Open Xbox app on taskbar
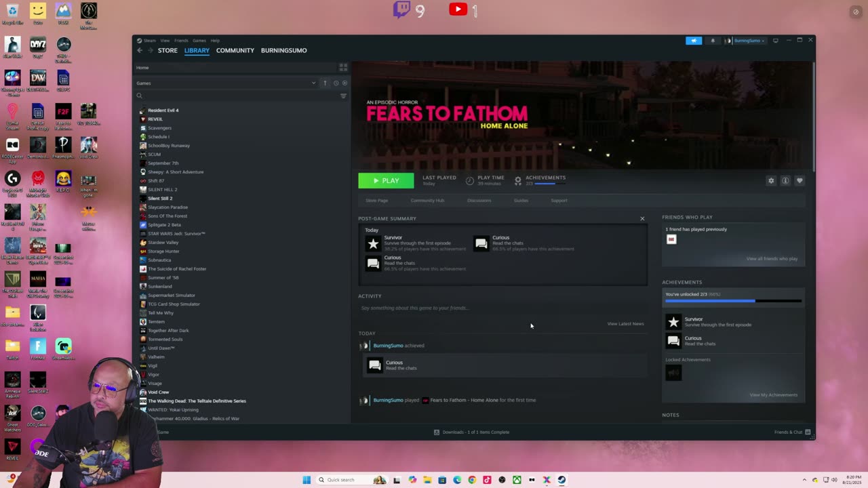Screen dimensions: 868x488 517,480
